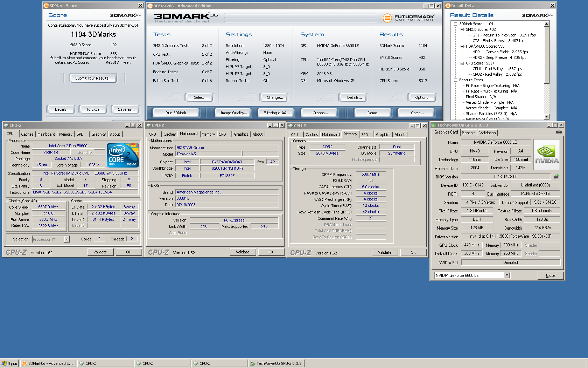This screenshot has width=588, height=368.
Task: Switch to 3DMark06 Advanced taskbar item
Action: click(x=47, y=363)
